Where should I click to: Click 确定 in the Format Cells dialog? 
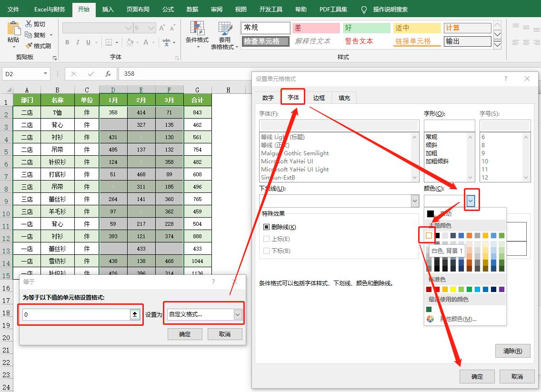(477, 376)
